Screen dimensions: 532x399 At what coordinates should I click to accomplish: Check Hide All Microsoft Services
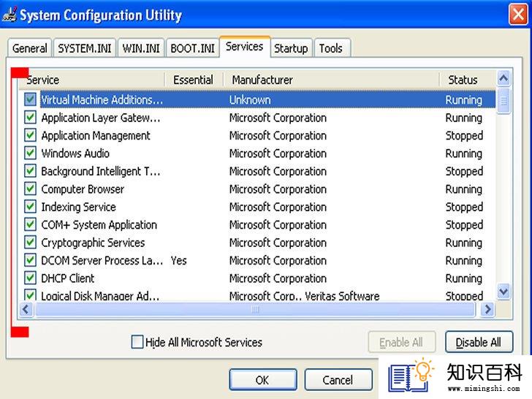point(137,342)
